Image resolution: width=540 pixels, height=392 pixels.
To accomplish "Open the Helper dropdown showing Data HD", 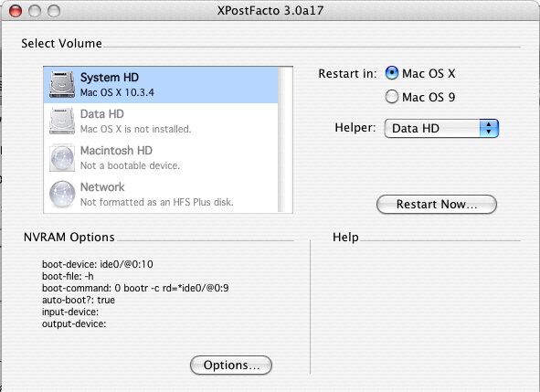I will pos(441,129).
